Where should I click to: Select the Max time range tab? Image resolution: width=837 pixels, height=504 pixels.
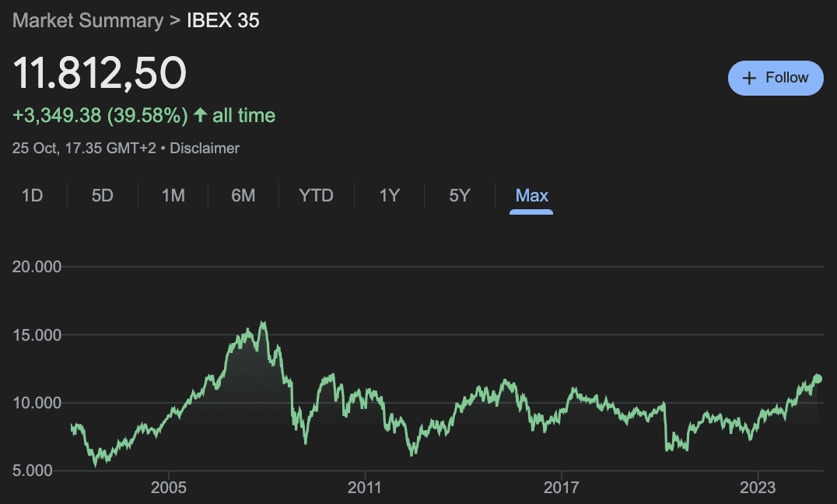531,196
